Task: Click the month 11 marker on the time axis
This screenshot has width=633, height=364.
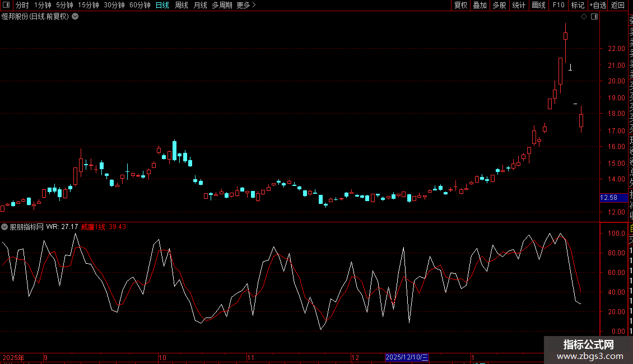Action: (251, 357)
